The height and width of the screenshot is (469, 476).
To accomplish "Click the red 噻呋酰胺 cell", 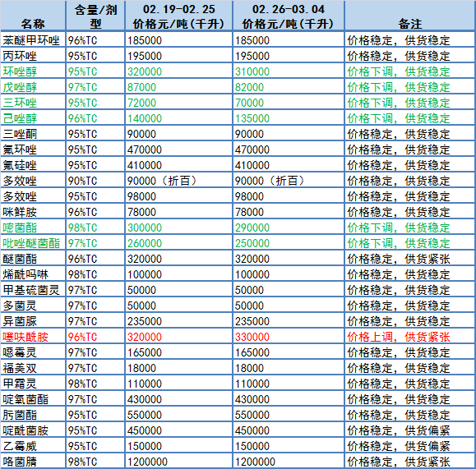I will pyautogui.click(x=33, y=337).
